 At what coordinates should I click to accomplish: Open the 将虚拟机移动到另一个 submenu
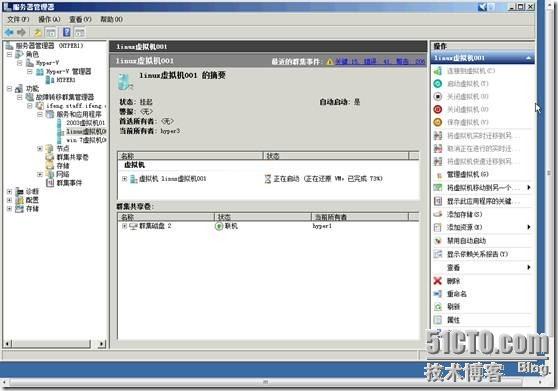coord(529,187)
